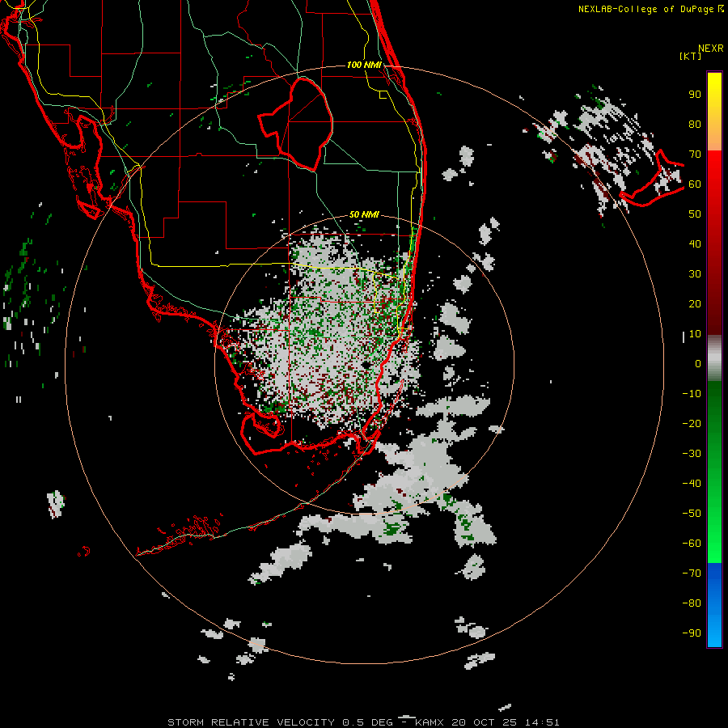Screen dimensions: 728x728
Task: Click the positive 30 scale label
Action: (x=695, y=274)
